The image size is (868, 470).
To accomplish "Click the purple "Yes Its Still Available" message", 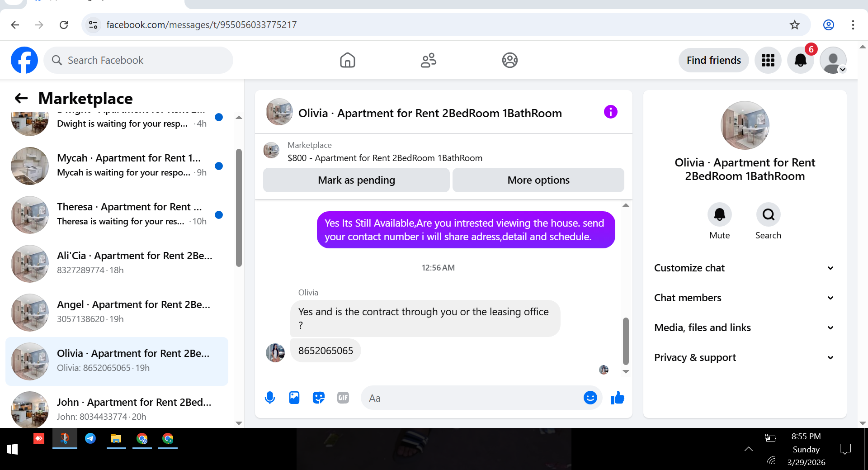I will coord(466,230).
